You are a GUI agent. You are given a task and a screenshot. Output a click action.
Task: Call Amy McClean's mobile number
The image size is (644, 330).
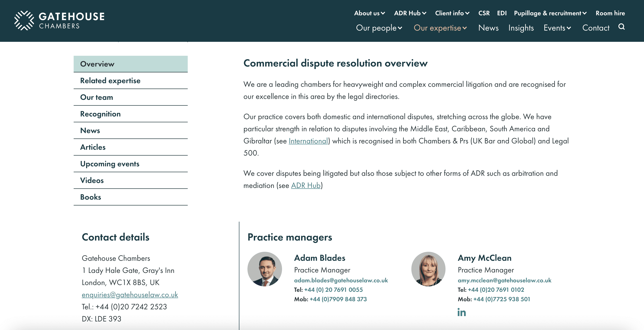(501, 299)
